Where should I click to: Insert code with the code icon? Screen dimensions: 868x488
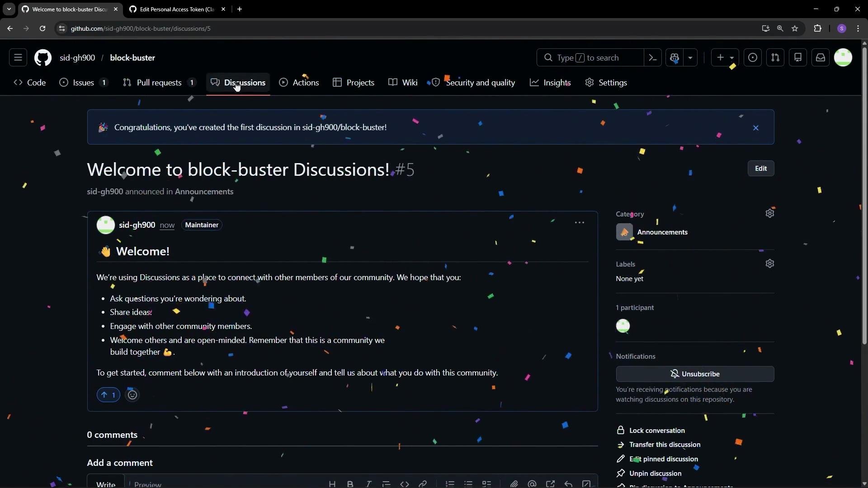click(x=405, y=484)
